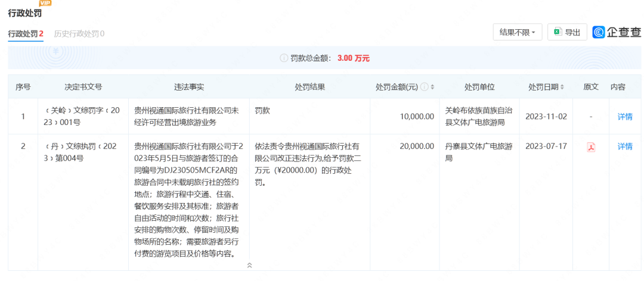Open the PDF original document icon
This screenshot has width=644, height=281.
(x=591, y=147)
